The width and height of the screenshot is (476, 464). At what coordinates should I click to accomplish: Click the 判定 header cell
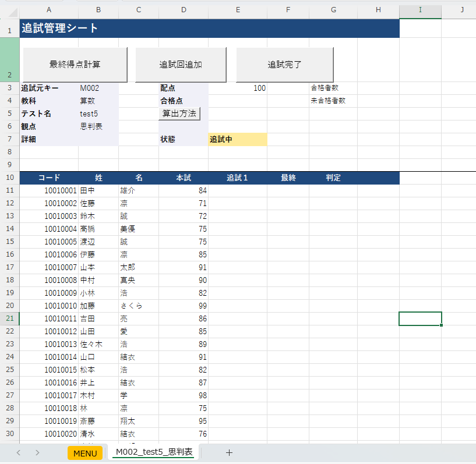tap(333, 178)
